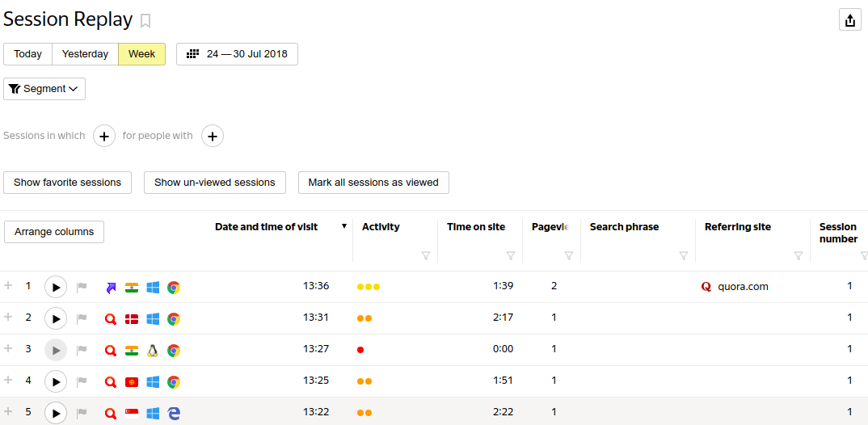This screenshot has height=425, width=868.
Task: Click the India flag in row 1
Action: [132, 287]
